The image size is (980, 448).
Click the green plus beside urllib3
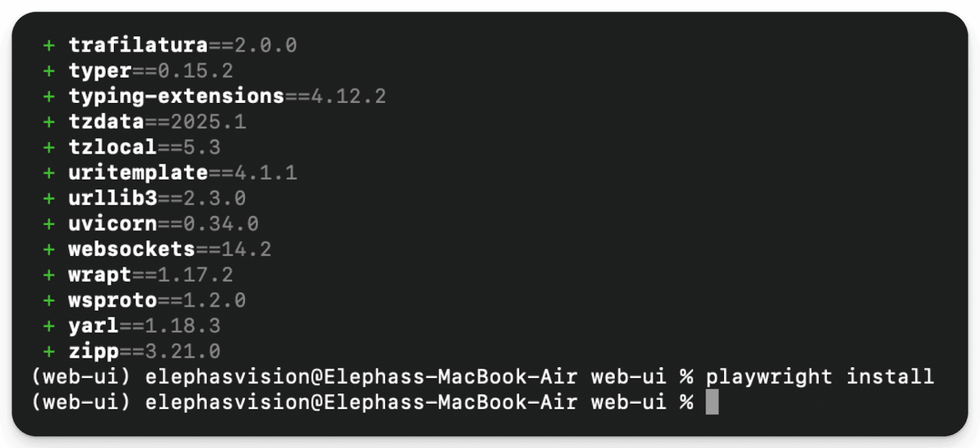[x=49, y=199]
